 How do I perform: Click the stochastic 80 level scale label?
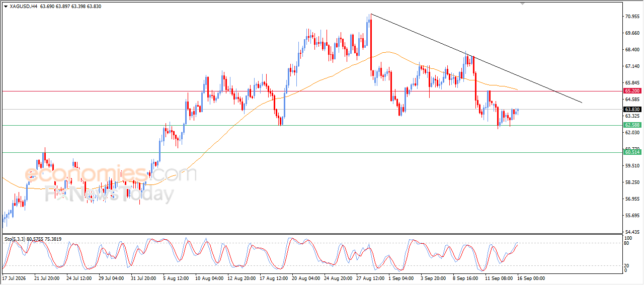pos(627,243)
